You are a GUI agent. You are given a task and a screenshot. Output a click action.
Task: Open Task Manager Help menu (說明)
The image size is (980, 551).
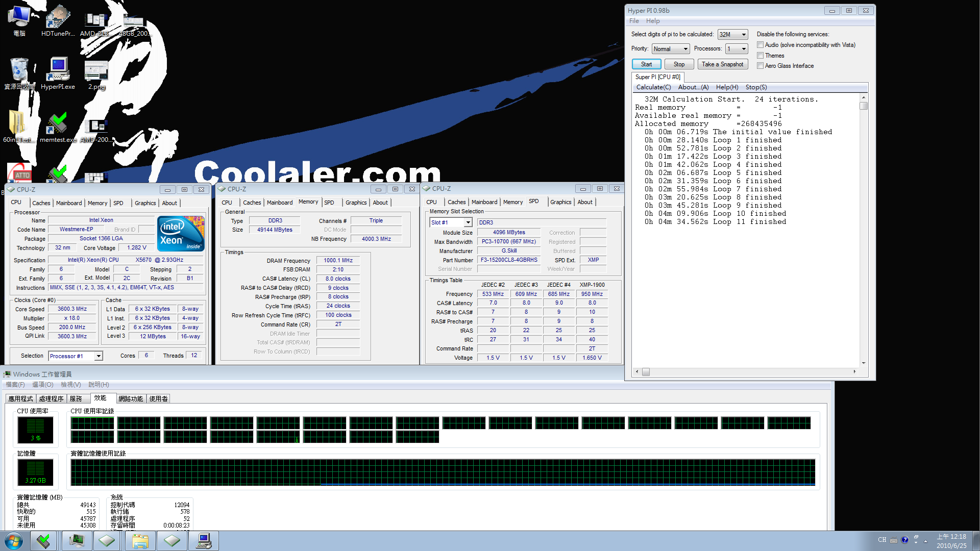click(99, 385)
